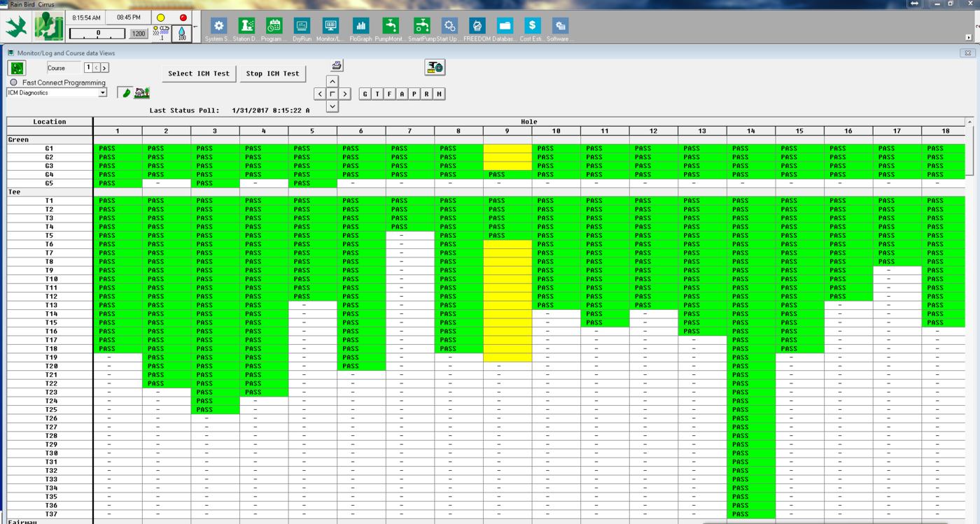Advance to next course with right arrow
The width and height of the screenshot is (980, 524).
(104, 68)
